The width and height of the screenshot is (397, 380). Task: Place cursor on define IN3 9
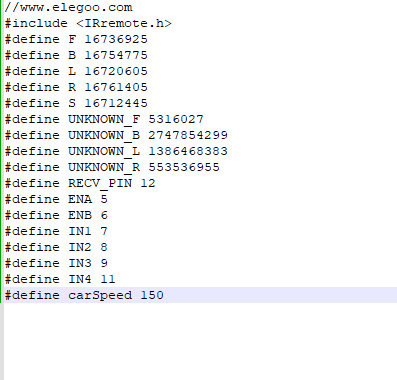[x=56, y=263]
